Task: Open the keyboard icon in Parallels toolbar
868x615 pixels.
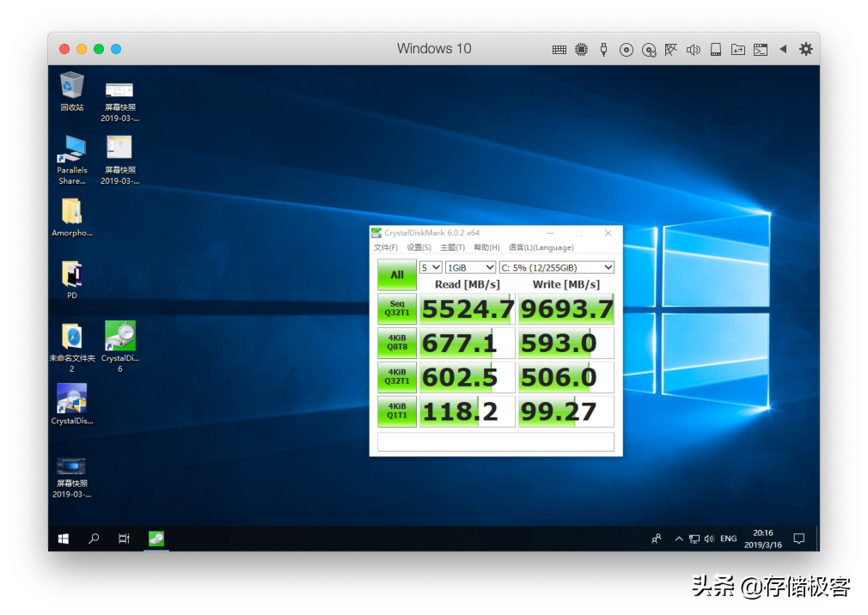Action: [559, 50]
